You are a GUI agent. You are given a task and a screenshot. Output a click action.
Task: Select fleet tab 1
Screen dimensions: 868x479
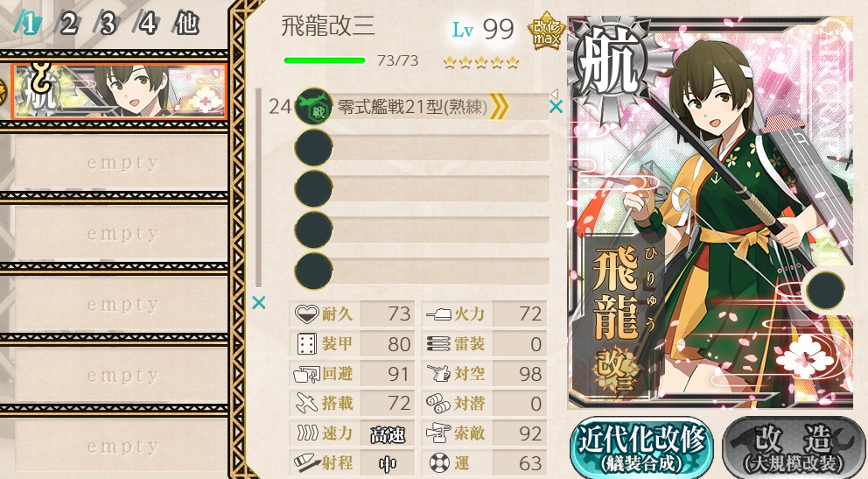point(28,24)
